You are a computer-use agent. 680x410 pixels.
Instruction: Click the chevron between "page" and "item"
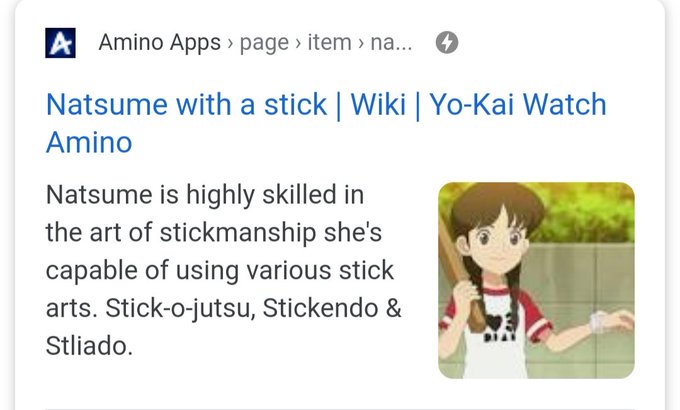[298, 43]
